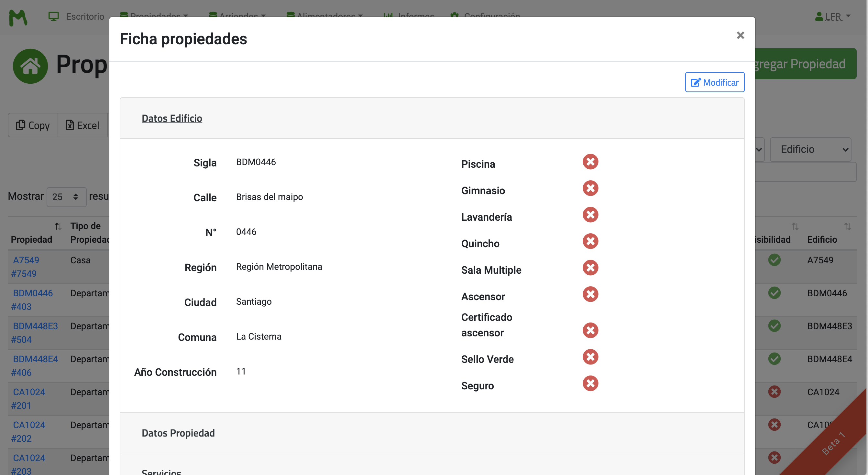
Task: Close the Ficha propiedades modal
Action: 740,35
